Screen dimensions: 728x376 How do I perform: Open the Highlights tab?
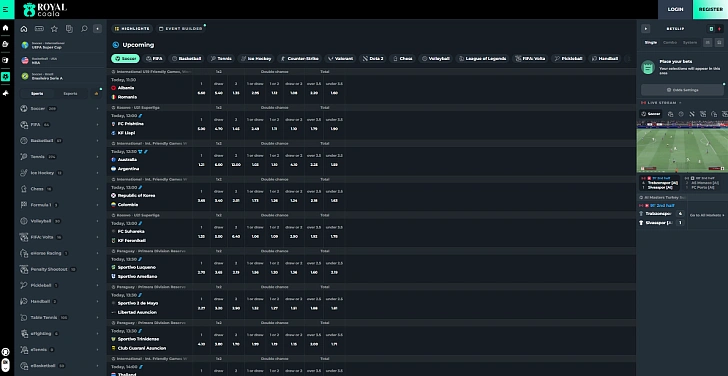pyautogui.click(x=132, y=29)
